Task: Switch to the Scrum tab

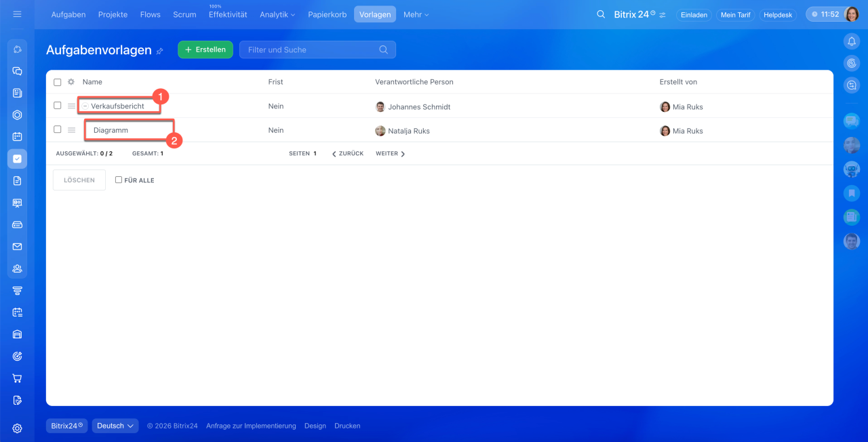Action: tap(184, 14)
